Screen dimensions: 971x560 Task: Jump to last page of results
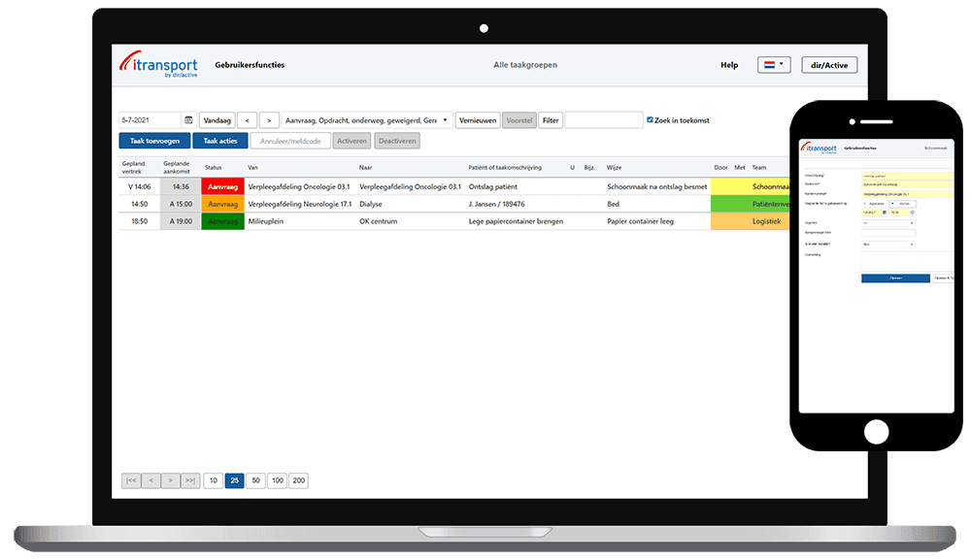coord(190,480)
